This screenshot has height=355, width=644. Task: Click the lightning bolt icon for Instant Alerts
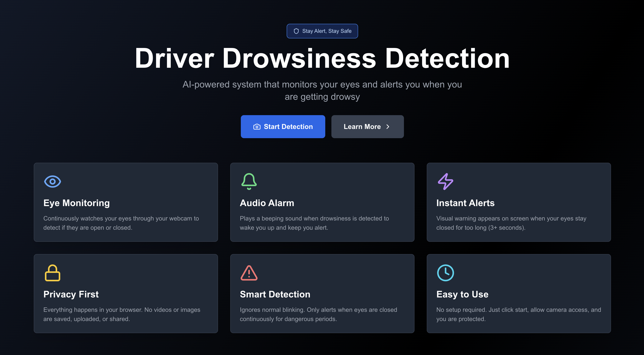click(446, 181)
